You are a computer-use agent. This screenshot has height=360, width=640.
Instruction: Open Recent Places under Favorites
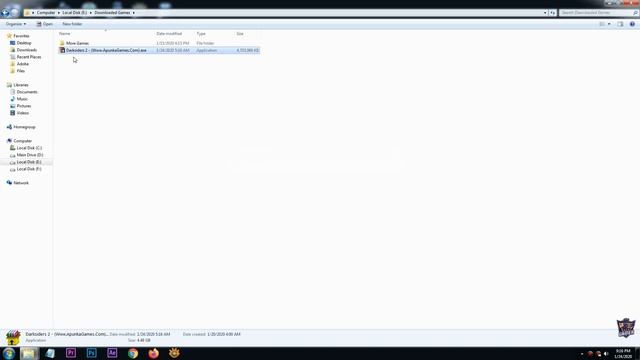point(29,57)
